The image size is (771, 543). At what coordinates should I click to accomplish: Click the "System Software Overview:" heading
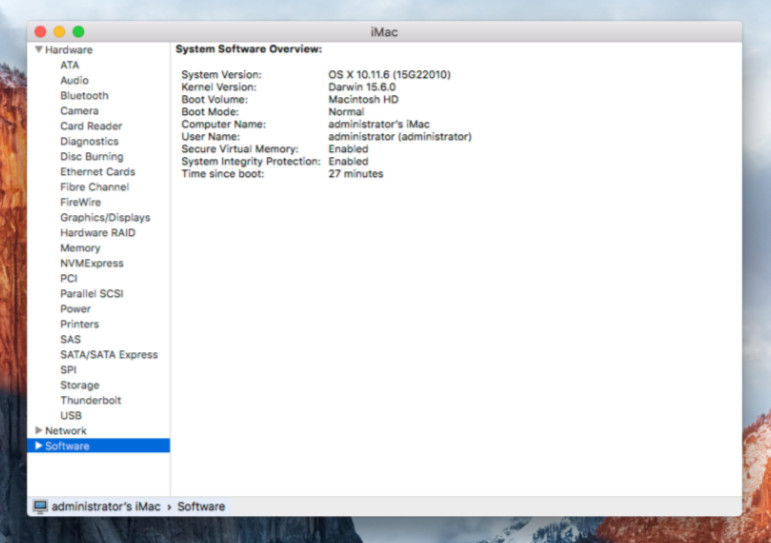coord(249,49)
